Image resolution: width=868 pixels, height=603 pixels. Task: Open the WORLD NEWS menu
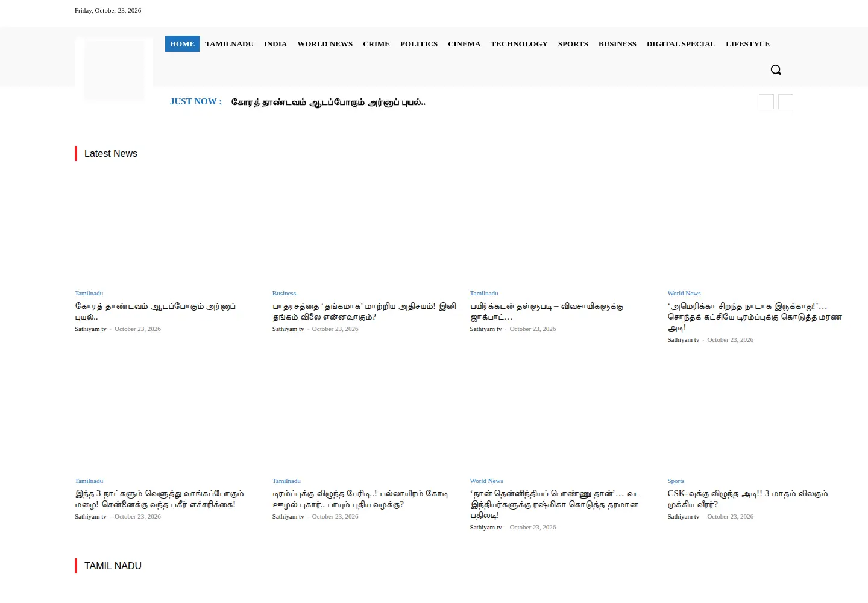click(x=325, y=44)
